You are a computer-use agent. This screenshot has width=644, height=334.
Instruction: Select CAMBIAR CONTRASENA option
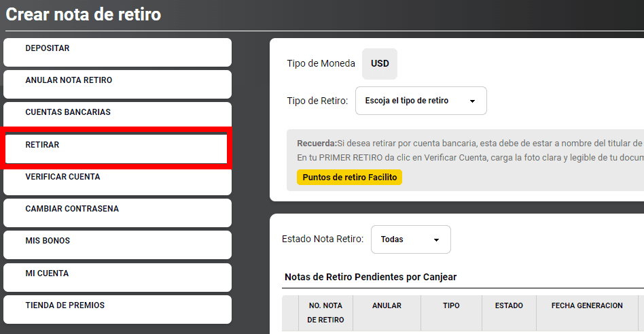click(118, 213)
